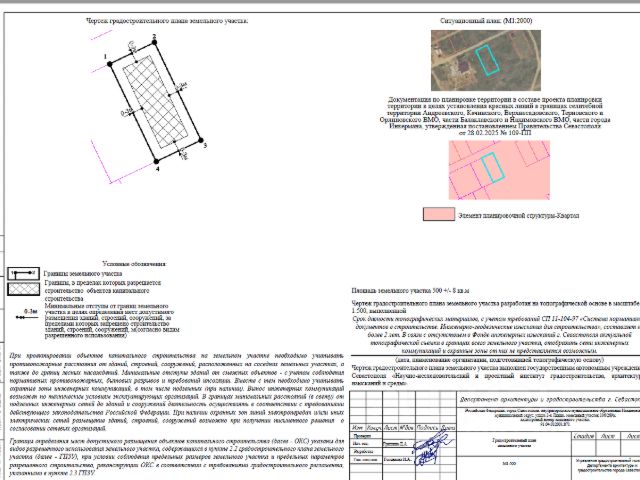640x480 pixels.
Task: Click the 'Разработал' row label in title block
Action: [364, 451]
